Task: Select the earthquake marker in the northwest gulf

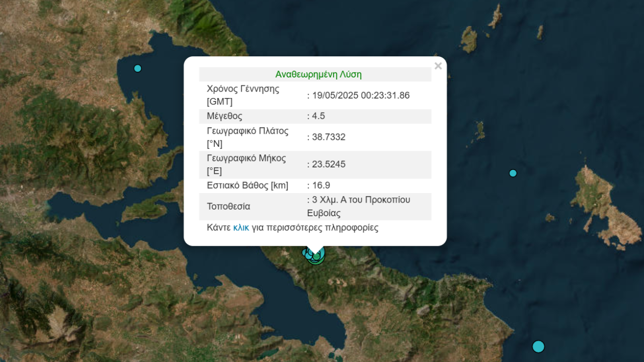Action: pyautogui.click(x=137, y=68)
